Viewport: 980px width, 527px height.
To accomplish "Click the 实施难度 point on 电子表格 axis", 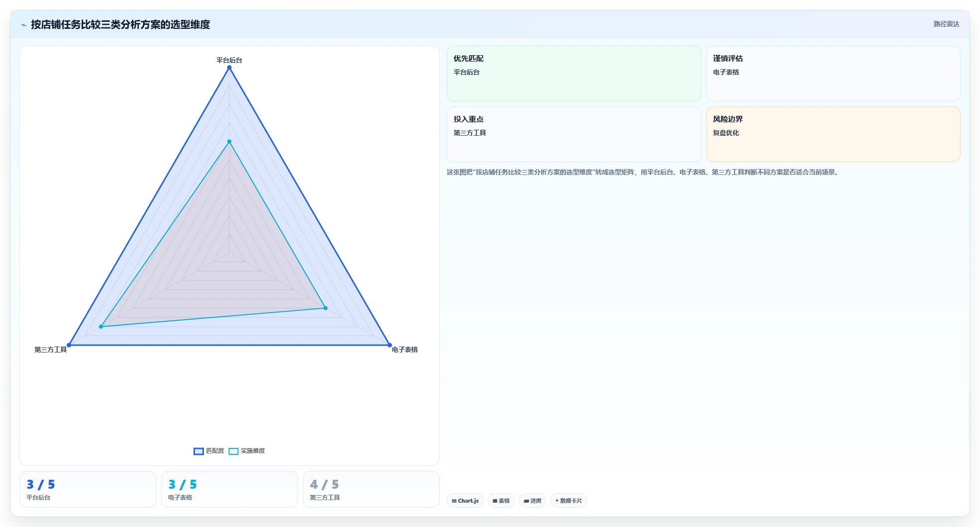I will 326,308.
